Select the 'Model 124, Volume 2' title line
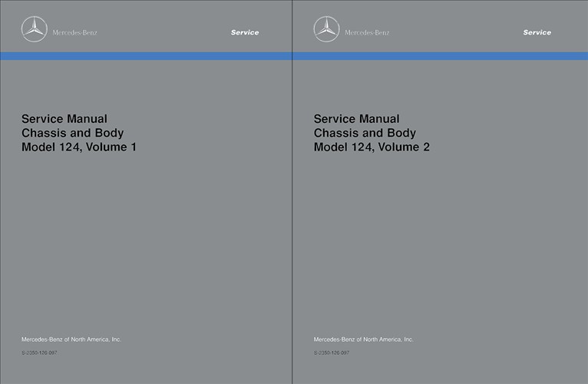Image resolution: width=588 pixels, height=384 pixels. pos(372,147)
